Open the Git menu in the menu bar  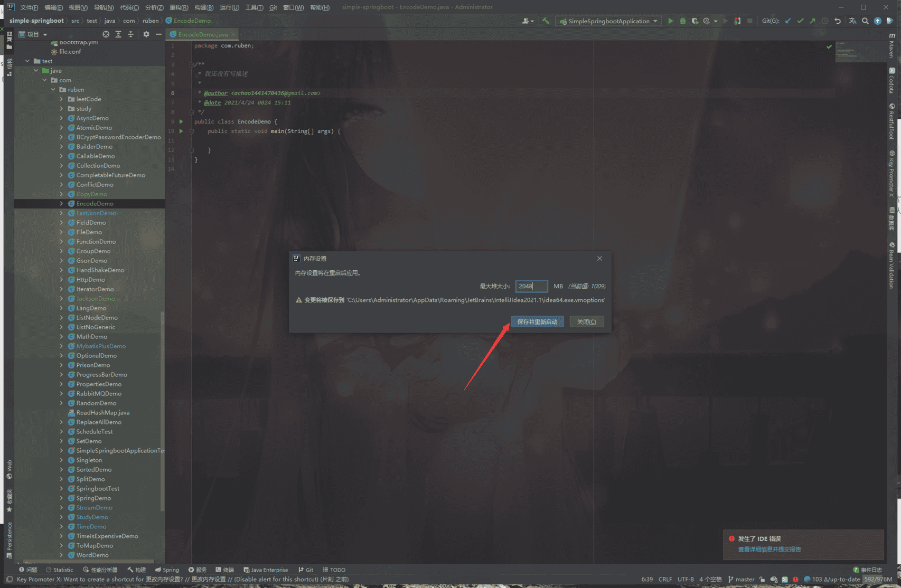tap(273, 7)
